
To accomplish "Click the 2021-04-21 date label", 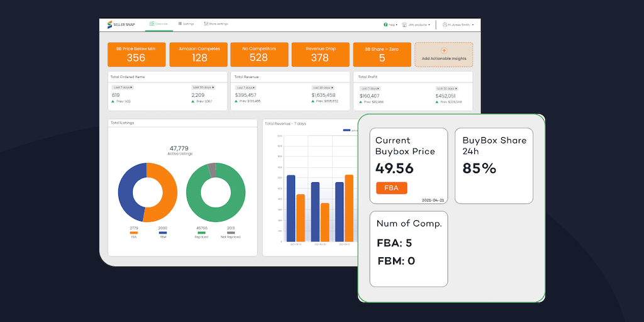I will (x=433, y=201).
